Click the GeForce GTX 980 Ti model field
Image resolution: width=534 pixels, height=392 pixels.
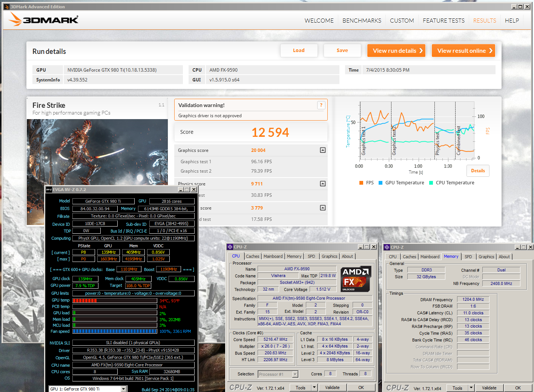[x=103, y=201]
